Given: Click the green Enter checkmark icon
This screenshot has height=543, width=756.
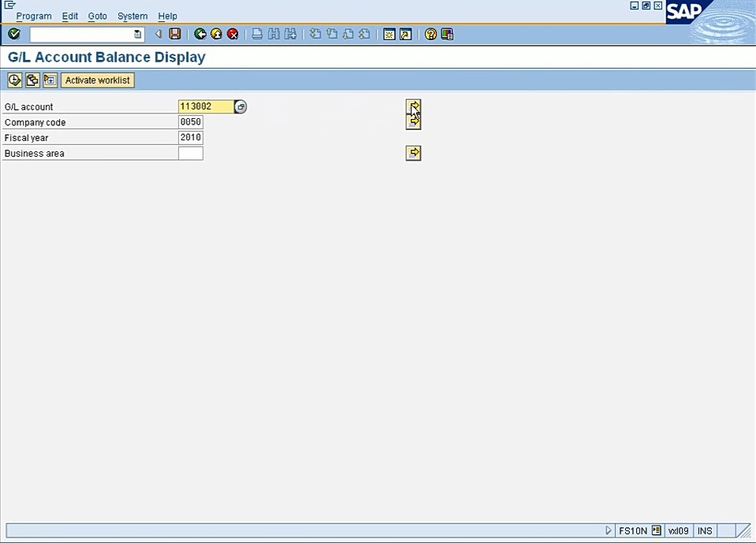Looking at the screenshot, I should pyautogui.click(x=14, y=34).
